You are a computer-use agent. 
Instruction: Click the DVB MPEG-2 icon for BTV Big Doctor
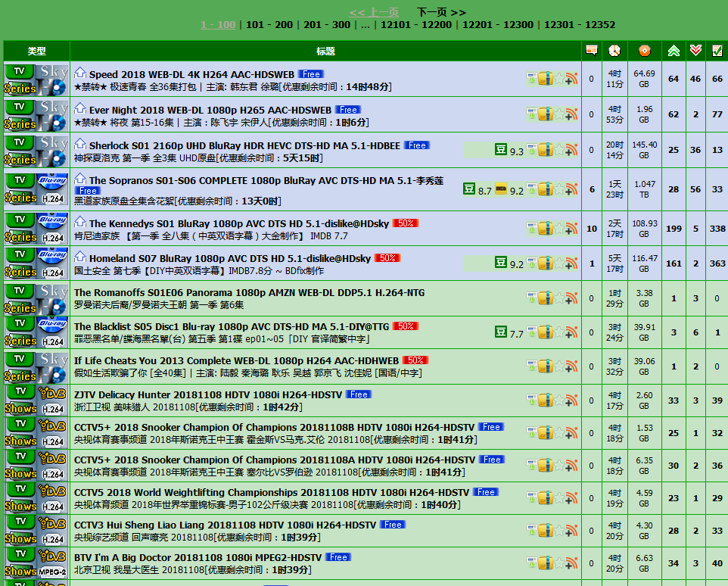pos(52,563)
